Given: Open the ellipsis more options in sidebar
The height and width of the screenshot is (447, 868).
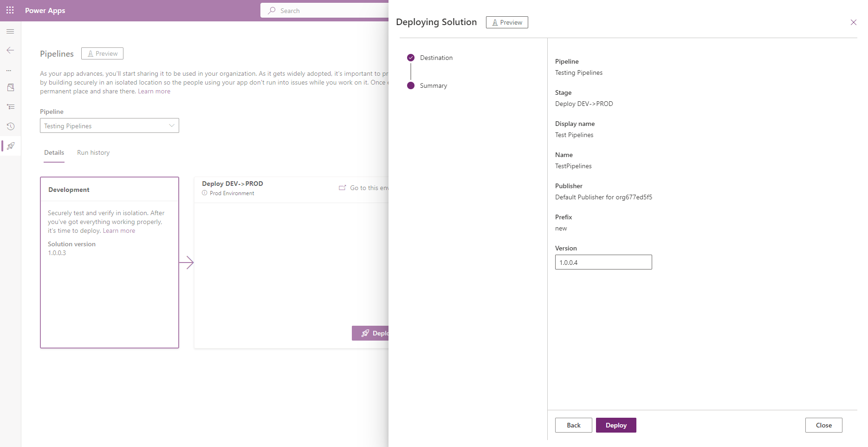Looking at the screenshot, I should pyautogui.click(x=9, y=71).
